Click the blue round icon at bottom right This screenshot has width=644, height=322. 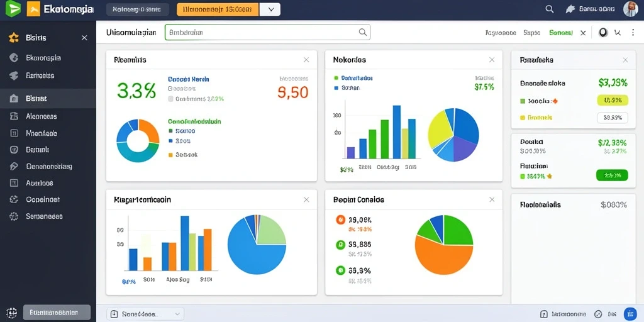(x=630, y=314)
